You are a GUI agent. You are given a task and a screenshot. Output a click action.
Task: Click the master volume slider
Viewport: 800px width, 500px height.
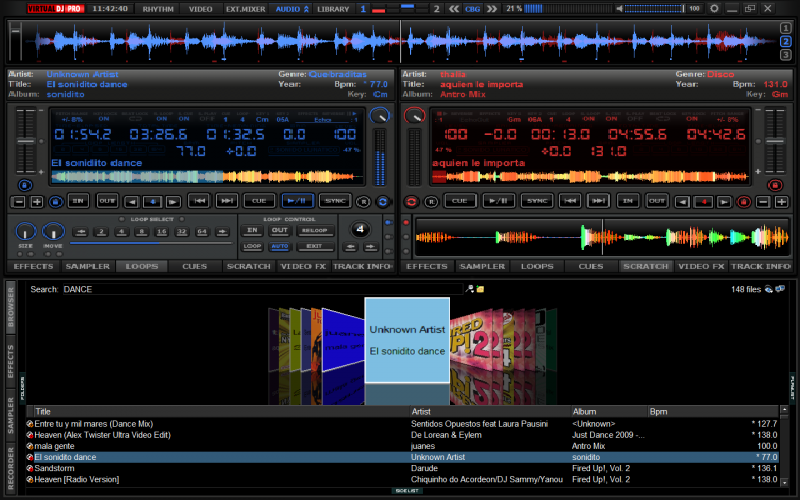[x=654, y=9]
